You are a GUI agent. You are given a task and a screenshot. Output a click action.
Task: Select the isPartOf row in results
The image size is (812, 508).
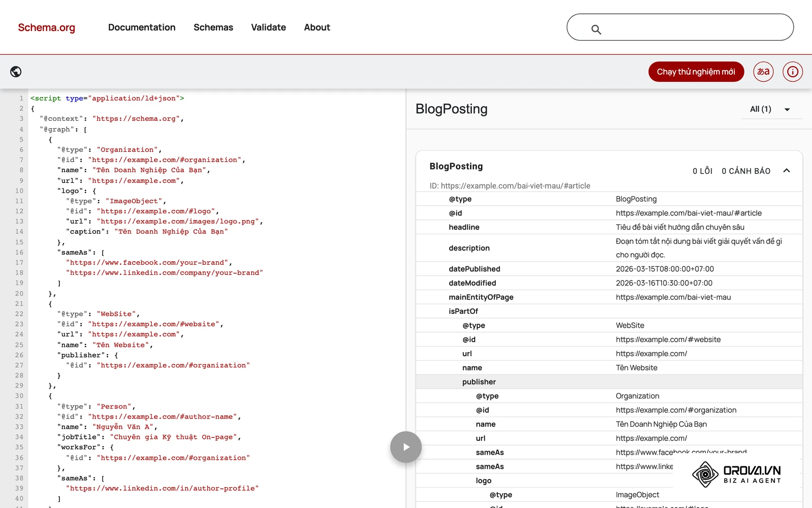[609, 311]
